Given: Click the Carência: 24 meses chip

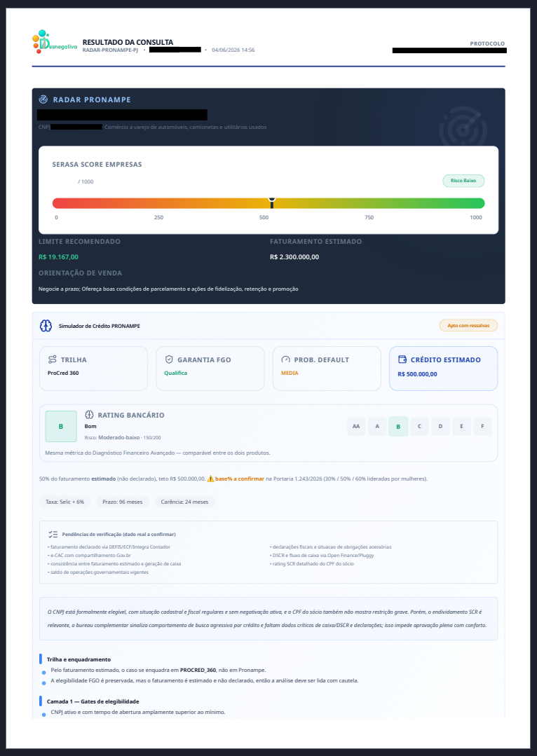Looking at the screenshot, I should coord(185,502).
